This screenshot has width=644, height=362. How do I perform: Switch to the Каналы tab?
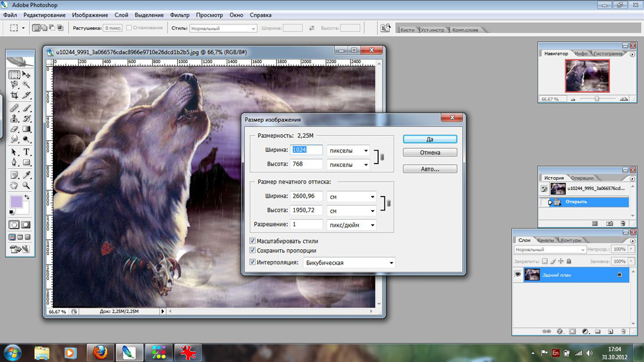pyautogui.click(x=545, y=240)
